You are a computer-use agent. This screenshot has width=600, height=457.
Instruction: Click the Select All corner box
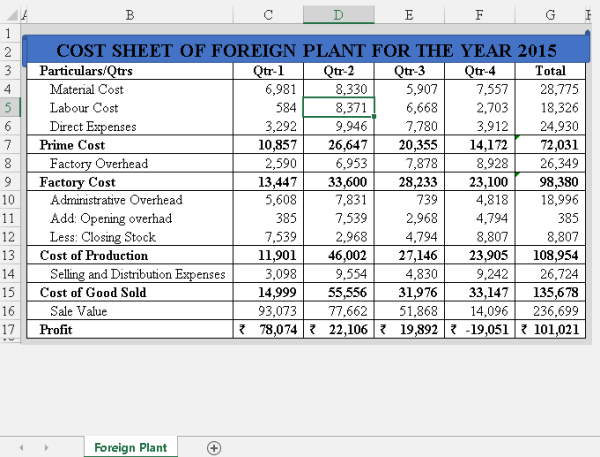[x=10, y=15]
